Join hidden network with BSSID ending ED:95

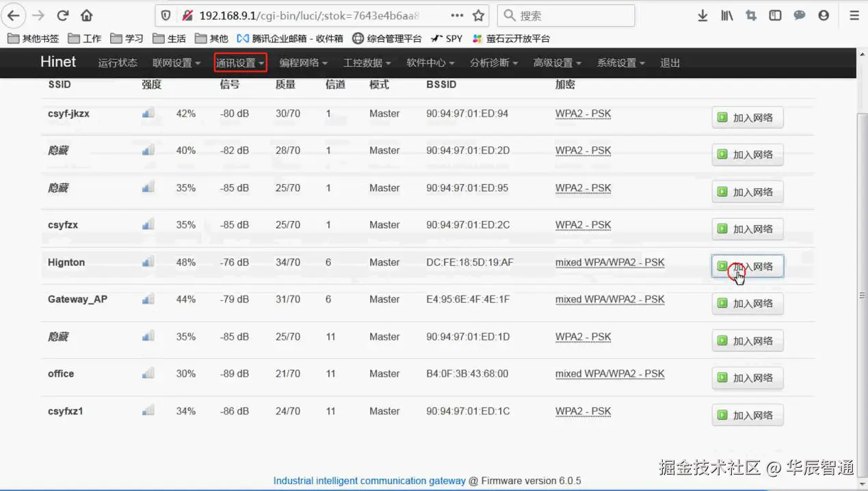click(x=748, y=192)
